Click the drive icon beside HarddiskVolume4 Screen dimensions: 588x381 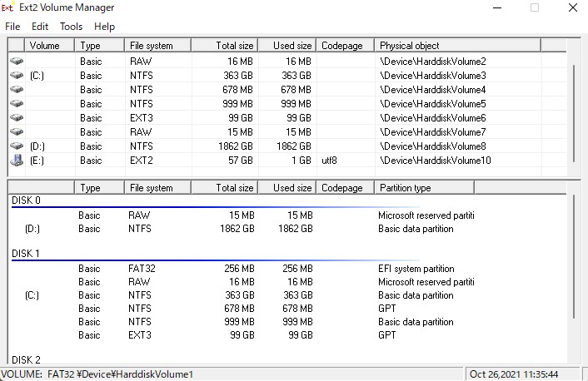[17, 89]
